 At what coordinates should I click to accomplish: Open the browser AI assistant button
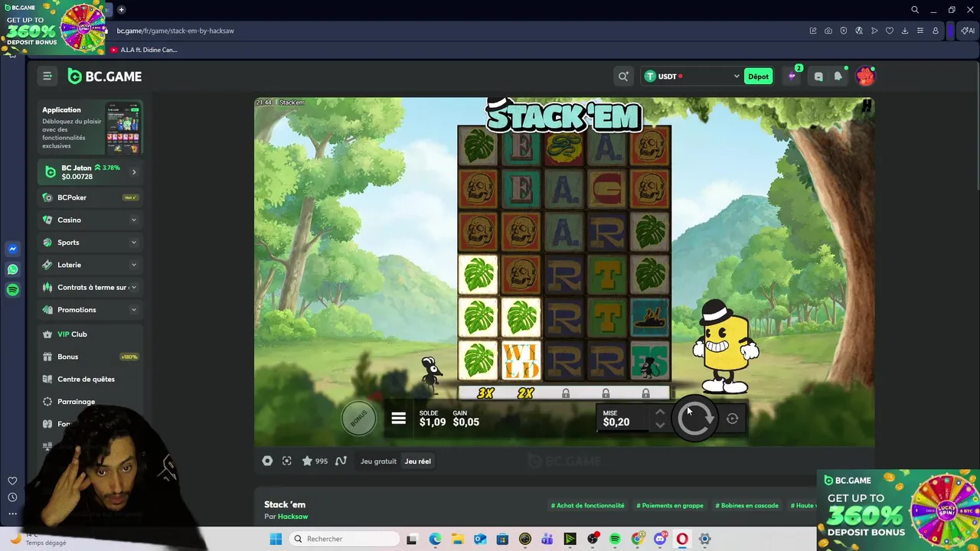coord(968,31)
